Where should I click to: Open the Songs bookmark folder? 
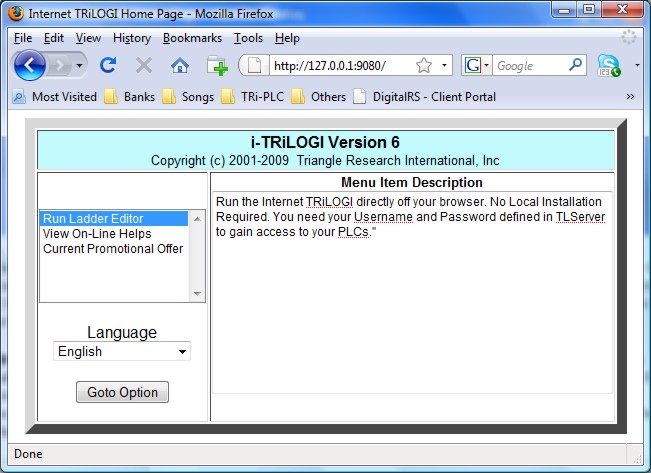188,97
